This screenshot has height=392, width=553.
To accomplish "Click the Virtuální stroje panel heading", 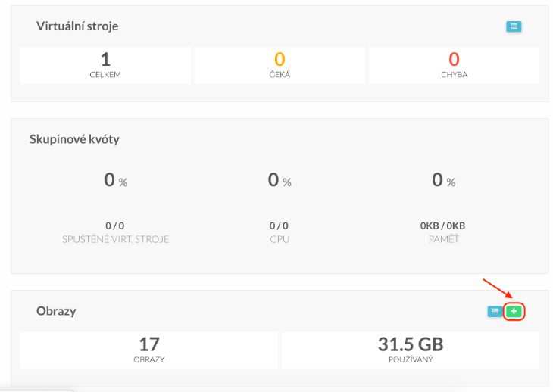I will [x=77, y=26].
